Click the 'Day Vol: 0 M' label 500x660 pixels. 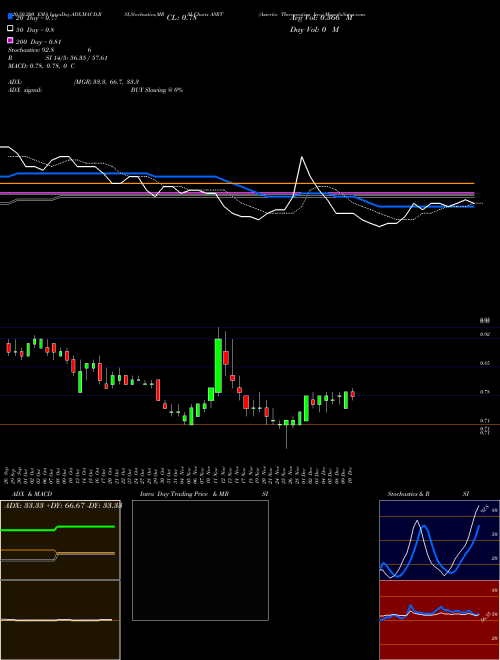point(314,29)
